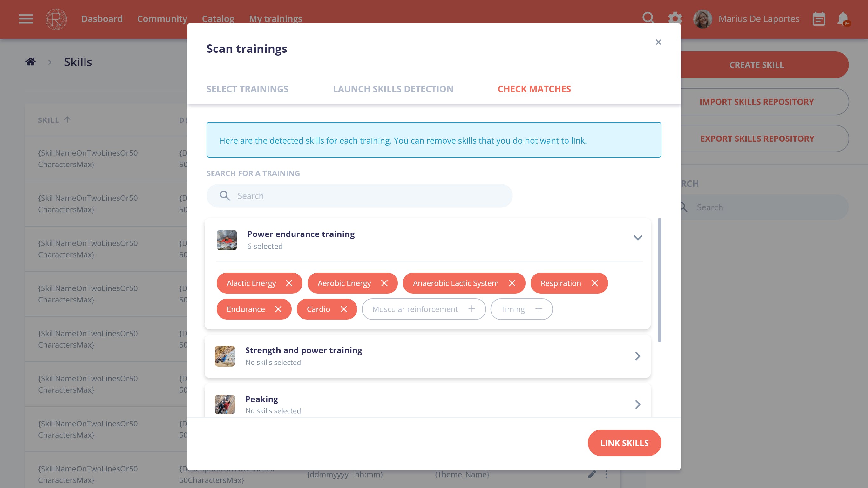Focus the search for a training field
The height and width of the screenshot is (488, 868).
(x=360, y=196)
